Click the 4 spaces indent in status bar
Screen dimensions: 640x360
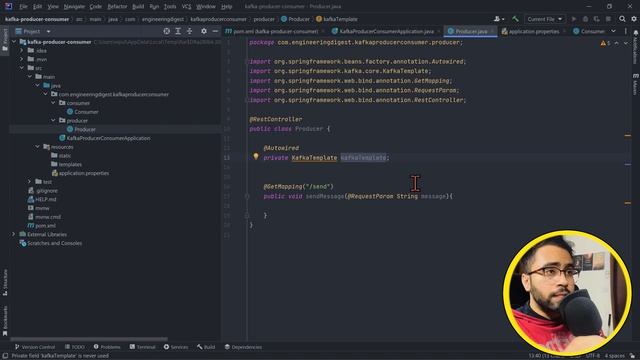click(615, 356)
